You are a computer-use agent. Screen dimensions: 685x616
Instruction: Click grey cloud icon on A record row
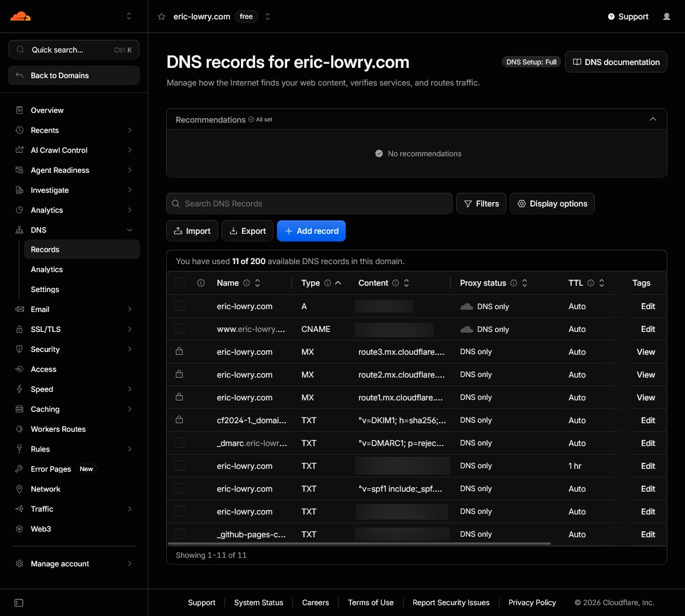[x=466, y=306]
